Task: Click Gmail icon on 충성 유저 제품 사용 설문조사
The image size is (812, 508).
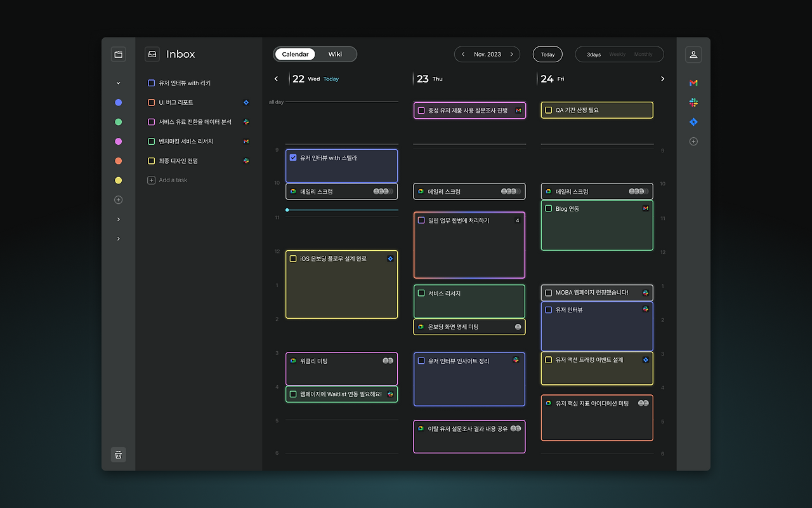Action: [x=518, y=110]
